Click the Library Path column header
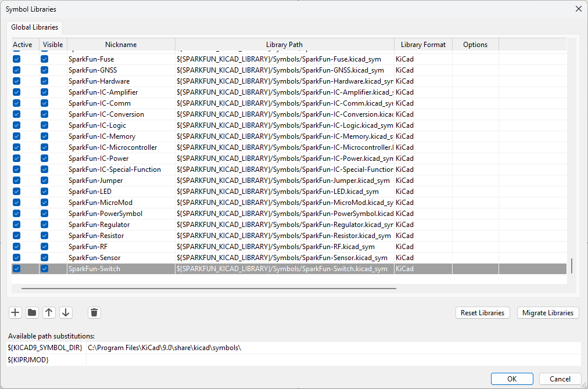The width and height of the screenshot is (588, 389). click(x=284, y=45)
